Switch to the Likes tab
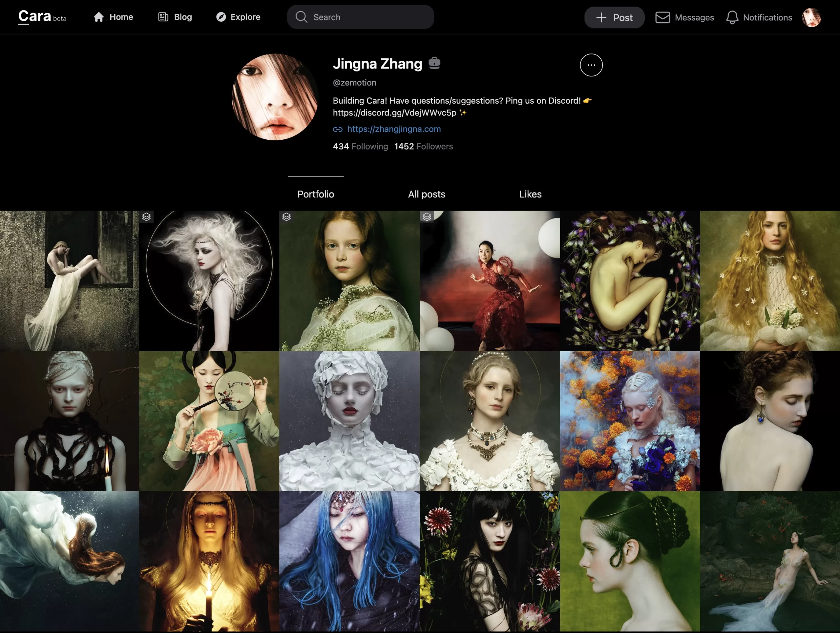The height and width of the screenshot is (633, 840). pos(530,194)
